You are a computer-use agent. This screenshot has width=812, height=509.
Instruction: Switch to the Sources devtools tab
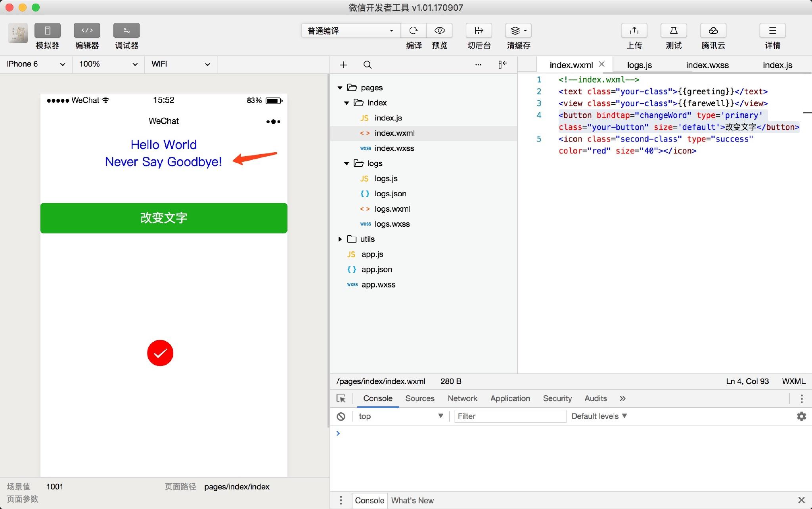[419, 398]
